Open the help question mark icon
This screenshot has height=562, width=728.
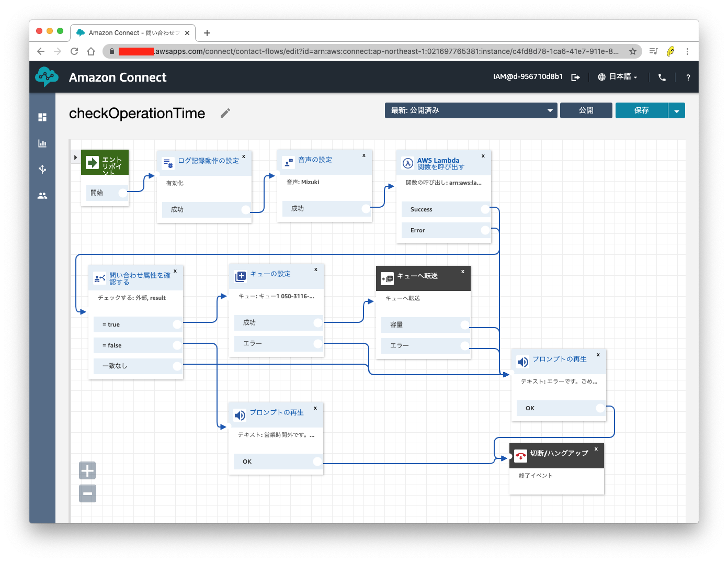pos(688,77)
